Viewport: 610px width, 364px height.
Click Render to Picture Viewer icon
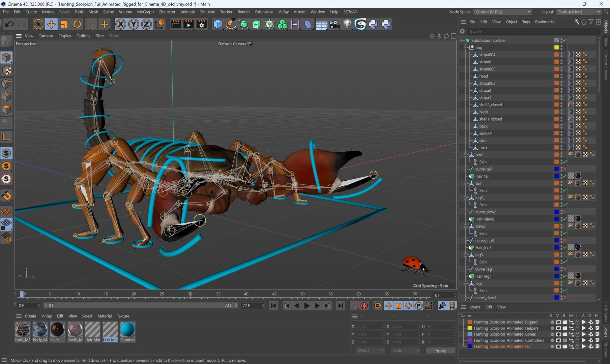tap(188, 24)
